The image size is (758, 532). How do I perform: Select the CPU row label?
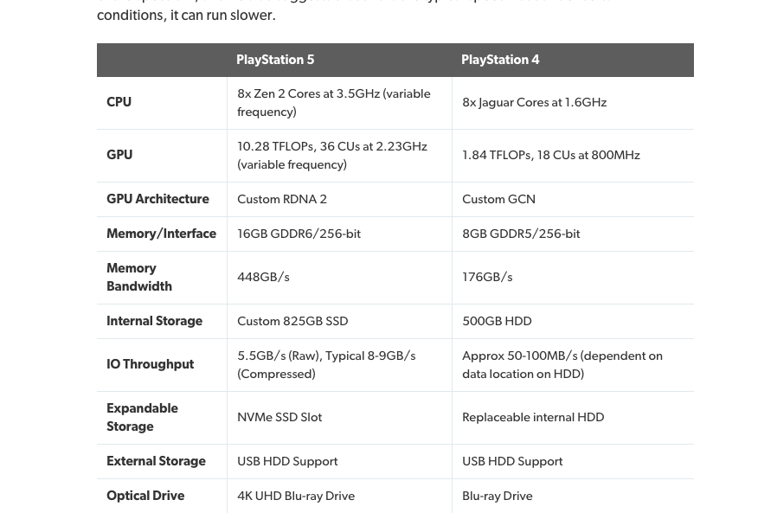[119, 102]
